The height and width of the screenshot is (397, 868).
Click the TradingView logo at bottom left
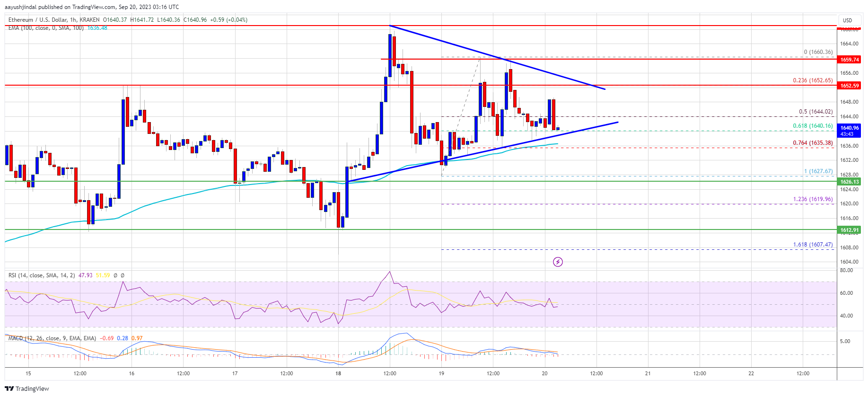click(27, 388)
